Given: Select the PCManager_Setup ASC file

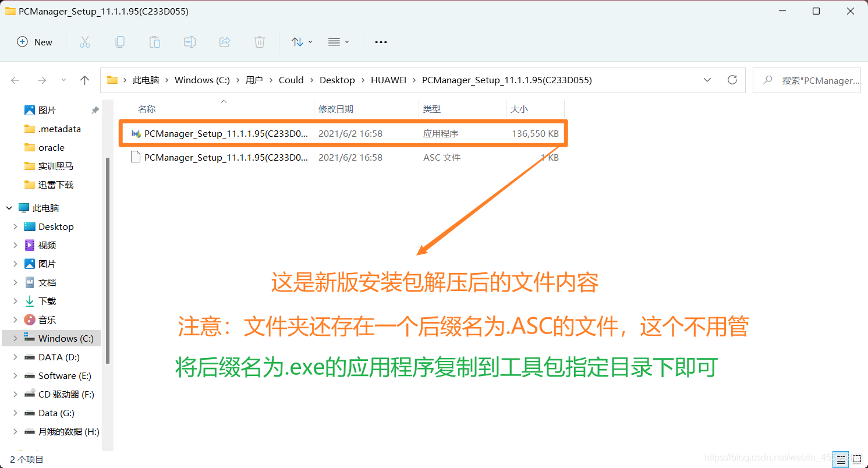Looking at the screenshot, I should pyautogui.click(x=343, y=157).
